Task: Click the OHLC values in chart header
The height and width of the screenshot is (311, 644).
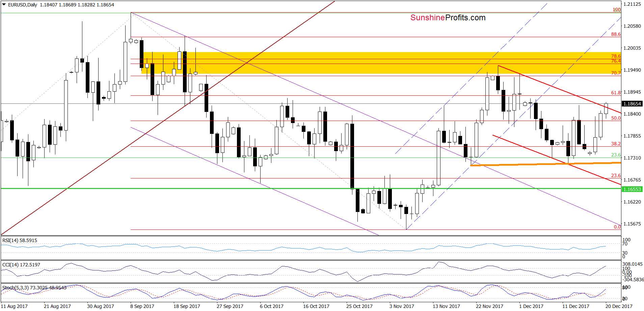Action: [77, 5]
